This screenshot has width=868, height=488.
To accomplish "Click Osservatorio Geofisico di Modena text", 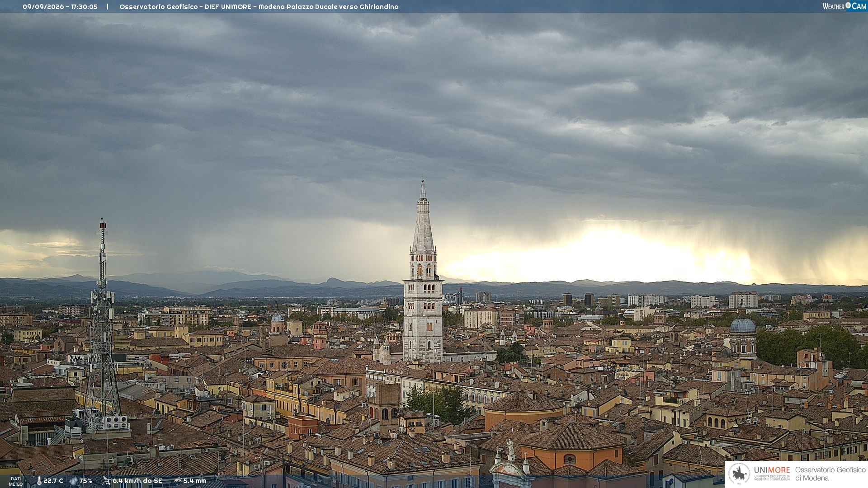I will (x=830, y=474).
